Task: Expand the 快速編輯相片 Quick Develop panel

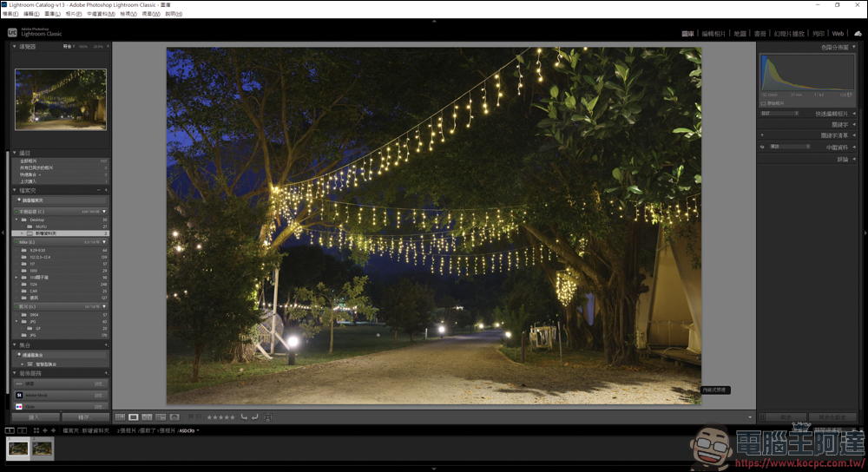Action: tap(854, 114)
